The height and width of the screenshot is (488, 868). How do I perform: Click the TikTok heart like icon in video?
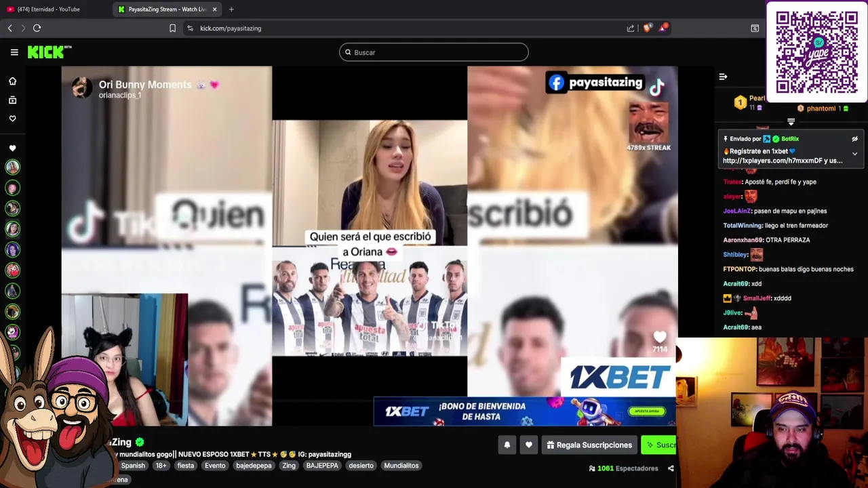660,337
